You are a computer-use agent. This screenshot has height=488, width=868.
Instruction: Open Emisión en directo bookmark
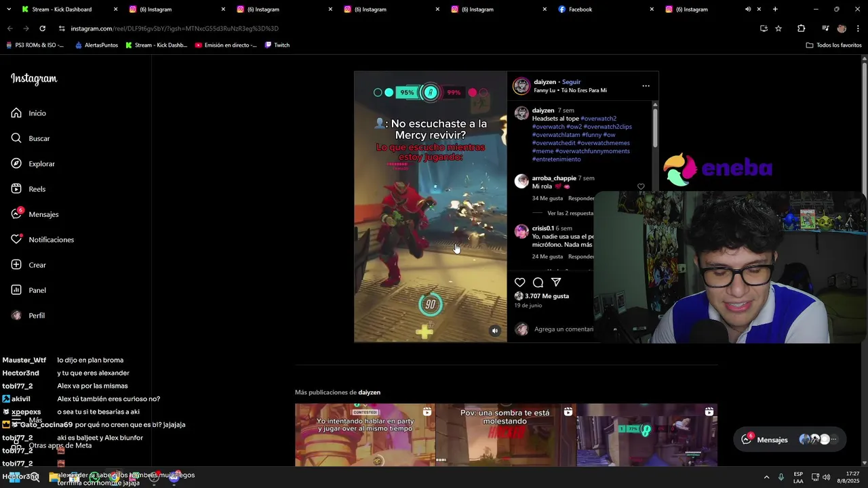(x=225, y=45)
